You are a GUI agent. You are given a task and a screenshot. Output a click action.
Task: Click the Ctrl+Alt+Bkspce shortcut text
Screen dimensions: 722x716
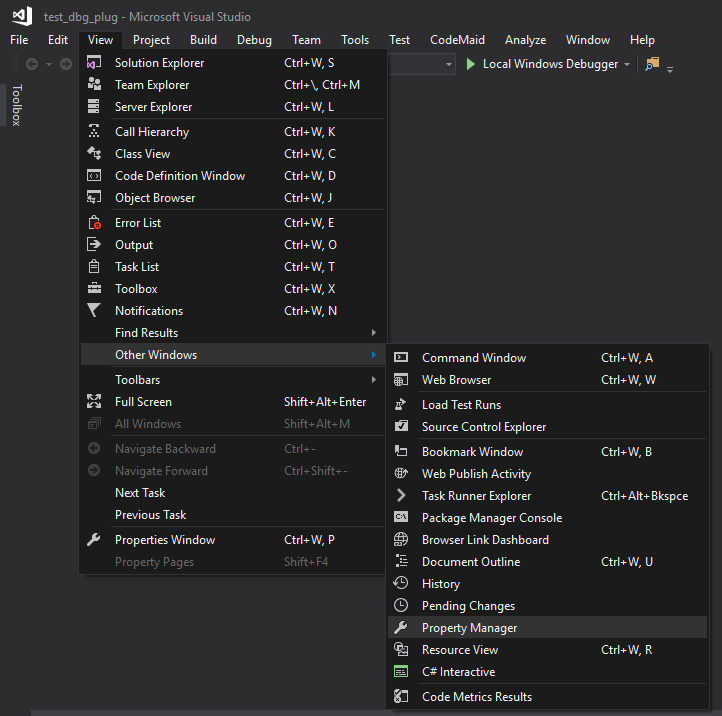[645, 496]
